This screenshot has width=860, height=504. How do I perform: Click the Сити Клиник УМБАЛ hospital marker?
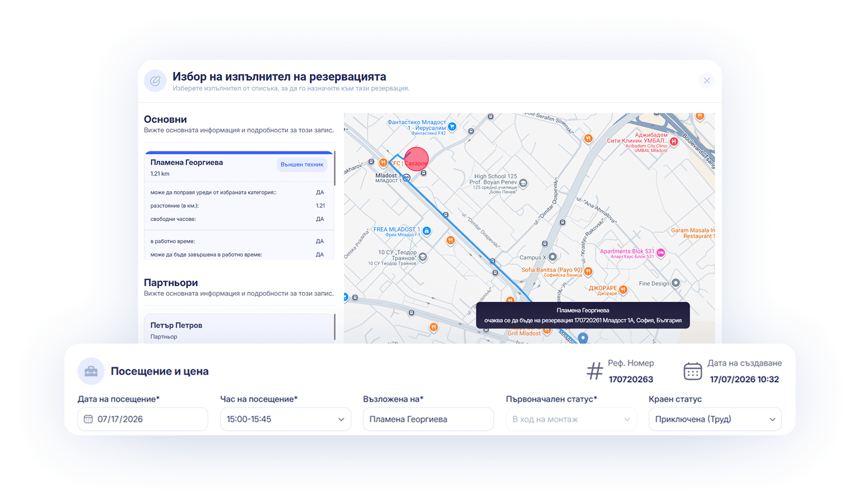[x=674, y=141]
